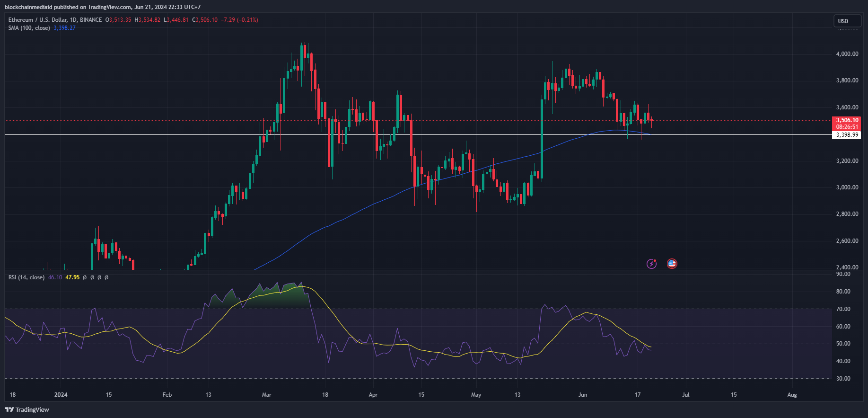Click the 3,000.00 price axis label
Image resolution: width=868 pixels, height=418 pixels.
click(847, 187)
